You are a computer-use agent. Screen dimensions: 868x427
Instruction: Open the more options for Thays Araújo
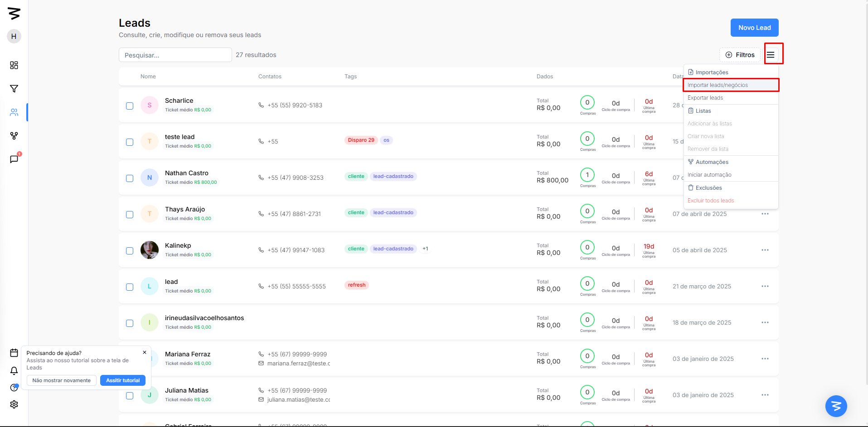coord(765,214)
